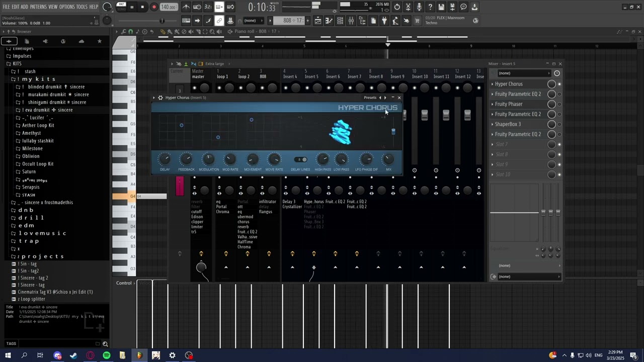Click the help question mark icon
The width and height of the screenshot is (644, 362).
[430, 7]
